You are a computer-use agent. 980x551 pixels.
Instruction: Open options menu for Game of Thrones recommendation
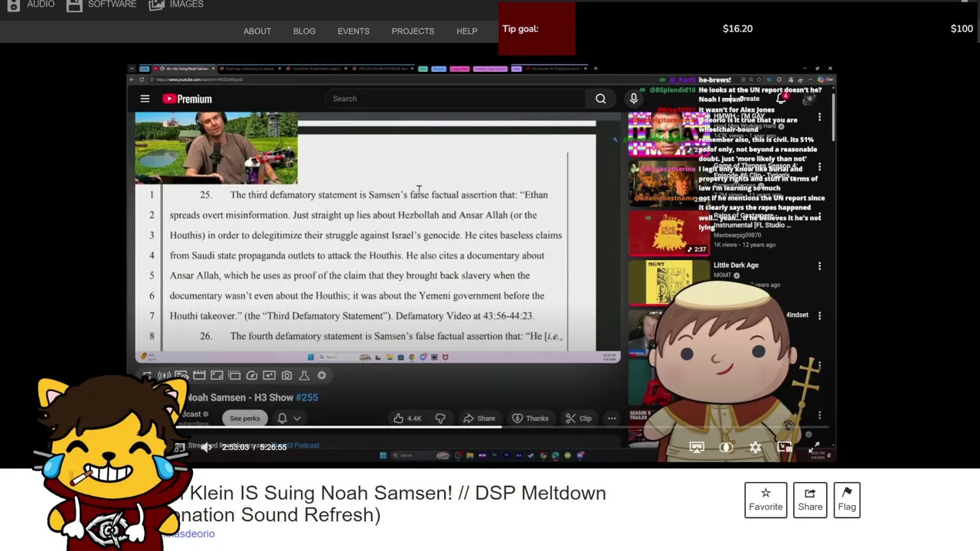coord(819,167)
